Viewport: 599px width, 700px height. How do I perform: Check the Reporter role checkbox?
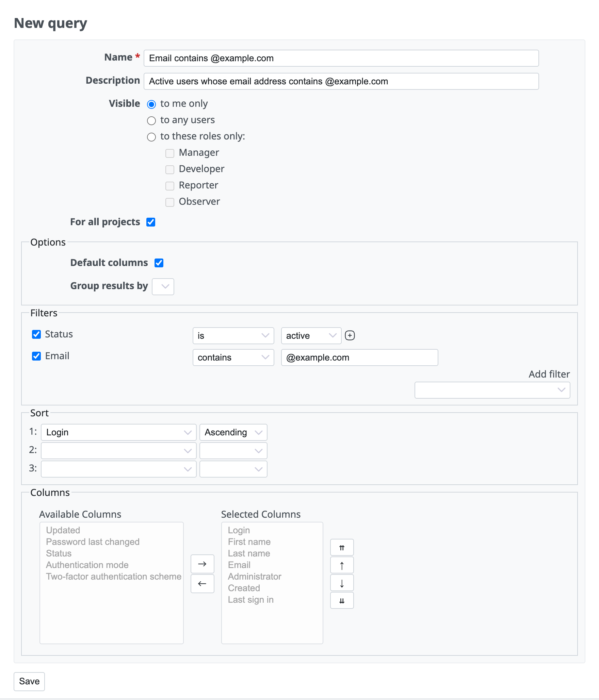point(170,186)
